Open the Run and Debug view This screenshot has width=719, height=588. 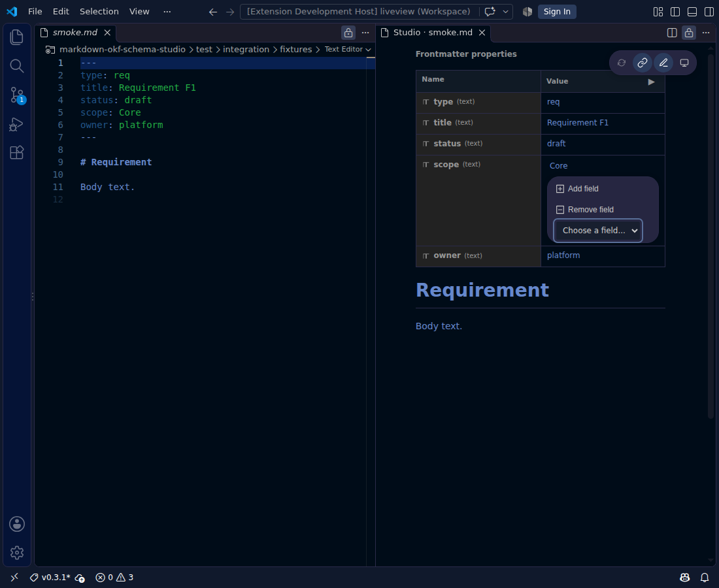[16, 124]
